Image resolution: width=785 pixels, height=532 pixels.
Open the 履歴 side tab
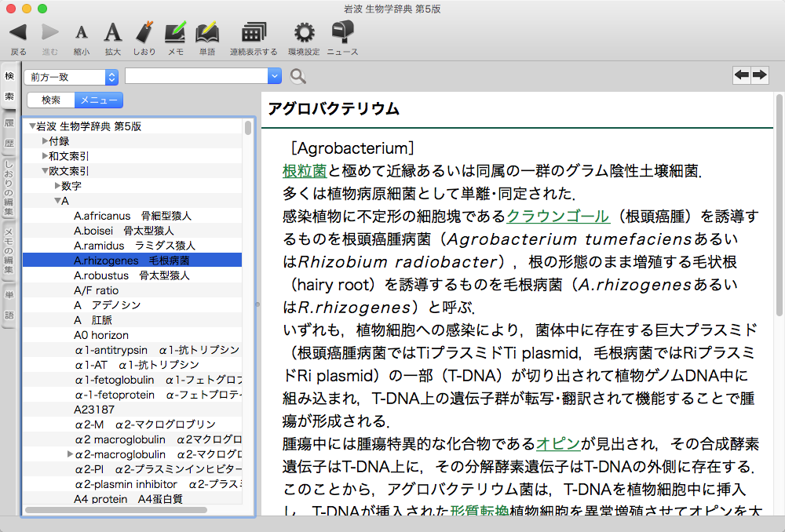(x=9, y=133)
